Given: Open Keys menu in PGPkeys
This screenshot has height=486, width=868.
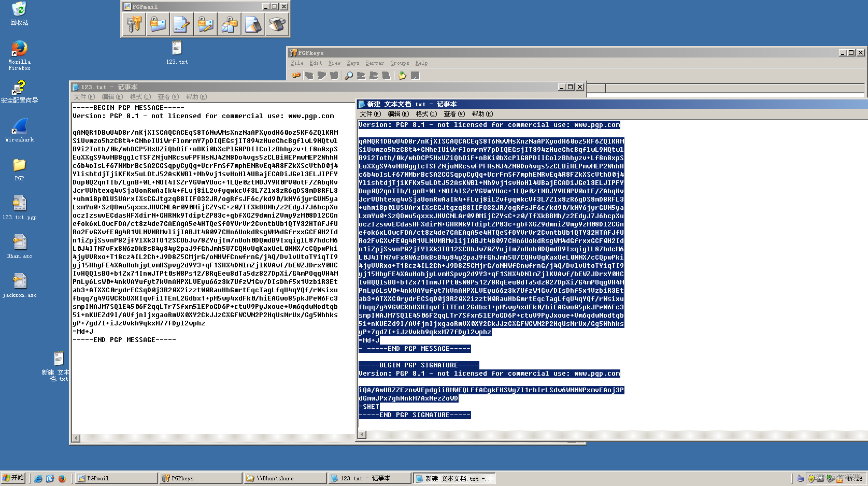Looking at the screenshot, I should click(x=353, y=63).
